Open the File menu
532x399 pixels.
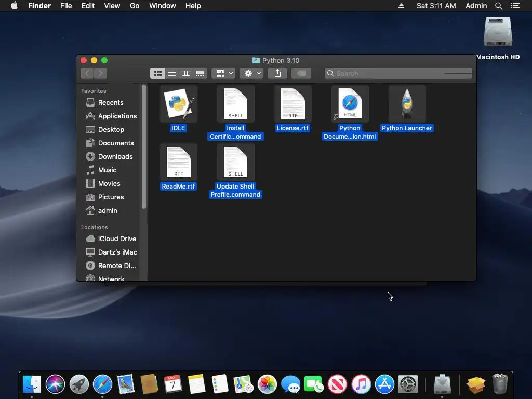coord(66,6)
